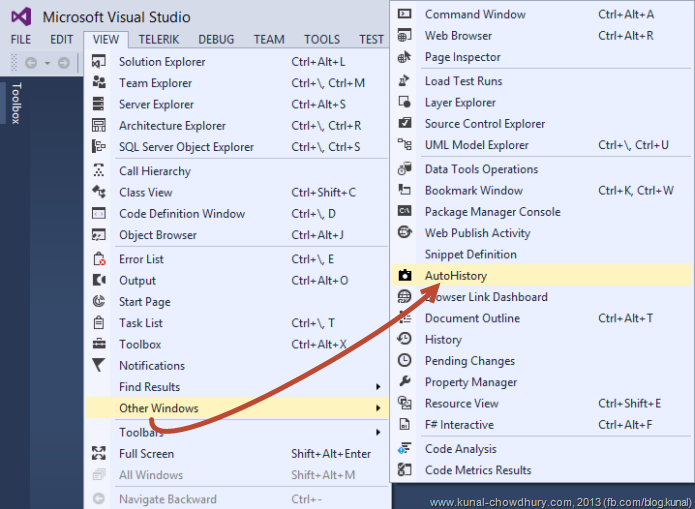Click the Full Screen icon

click(x=99, y=453)
